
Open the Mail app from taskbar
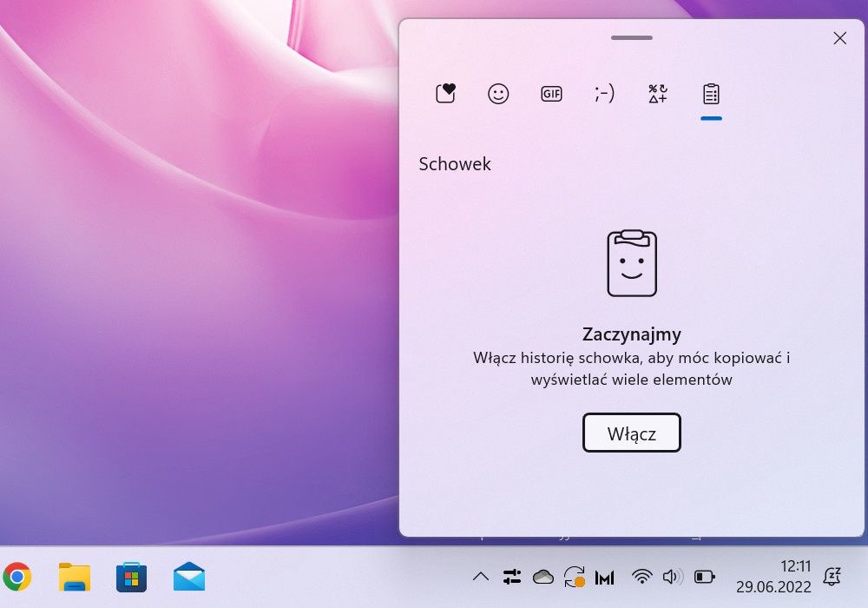tap(188, 577)
